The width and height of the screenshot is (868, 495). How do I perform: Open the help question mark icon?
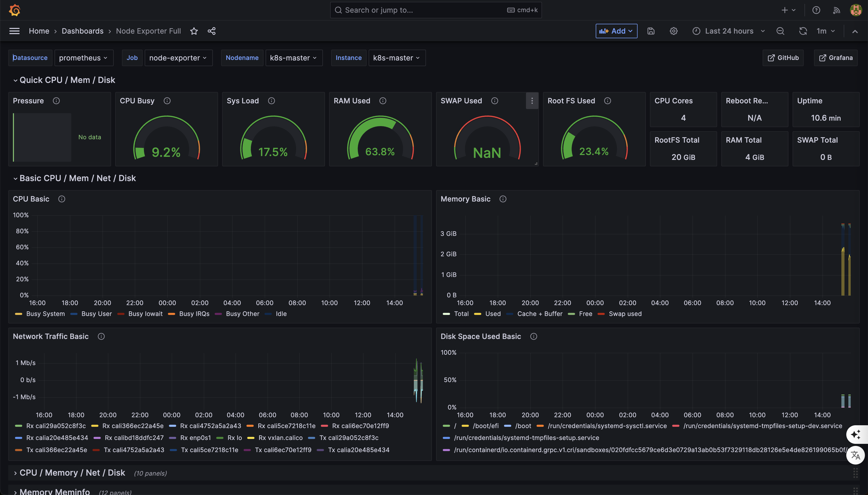pos(816,10)
